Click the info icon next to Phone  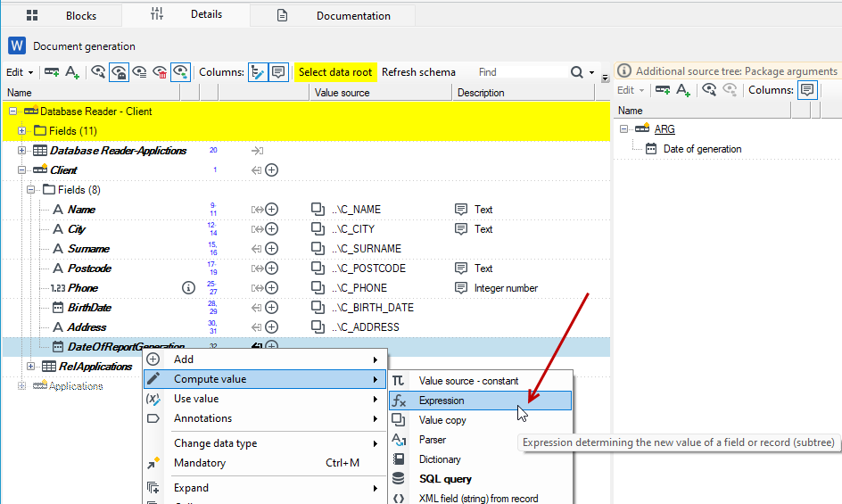click(188, 288)
